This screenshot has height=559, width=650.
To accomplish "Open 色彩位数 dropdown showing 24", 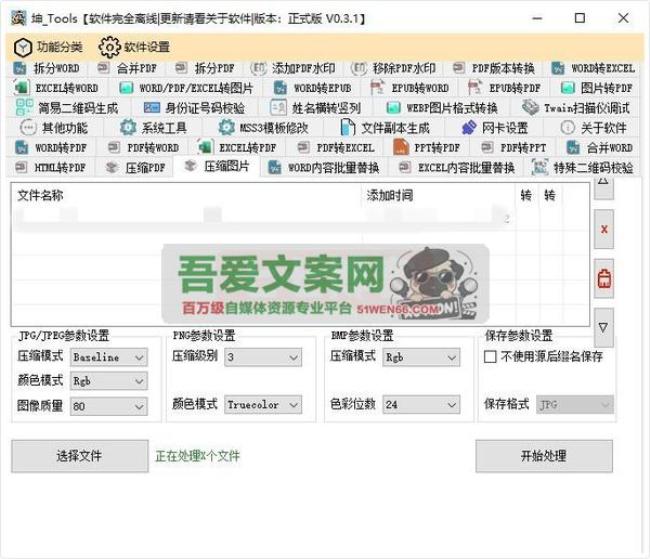I will [421, 404].
